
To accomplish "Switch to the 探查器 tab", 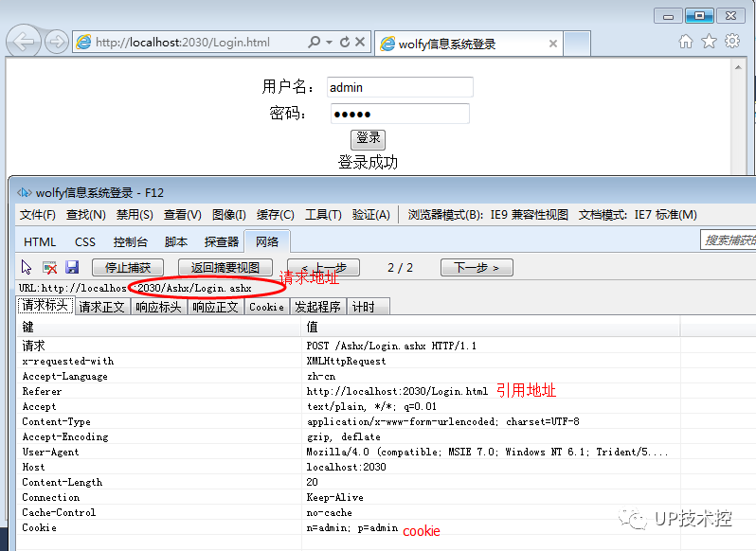I will [222, 241].
